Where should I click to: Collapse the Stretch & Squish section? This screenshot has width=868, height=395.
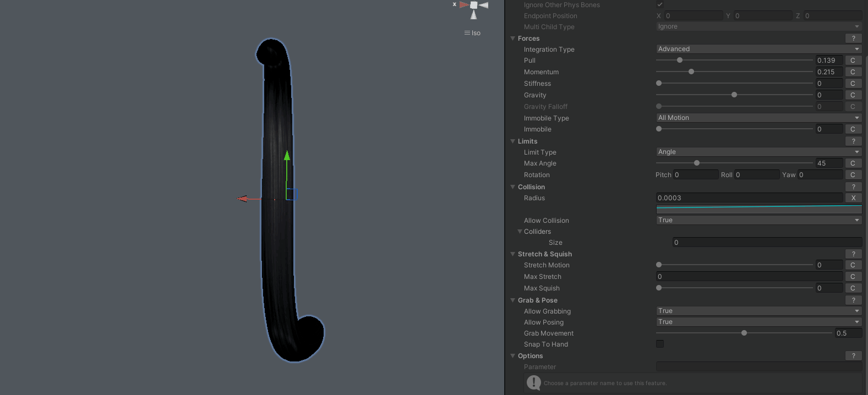point(513,254)
